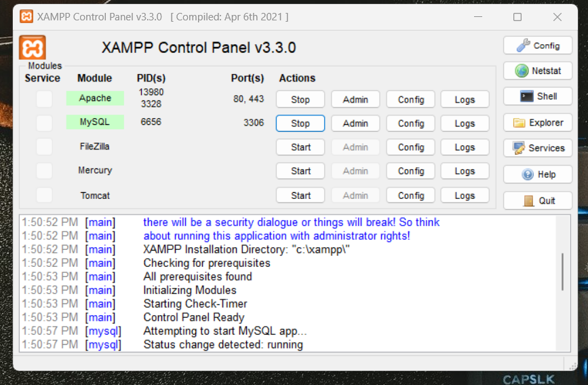Open Apache Logs menu
Image resolution: width=588 pixels, height=385 pixels.
click(465, 100)
